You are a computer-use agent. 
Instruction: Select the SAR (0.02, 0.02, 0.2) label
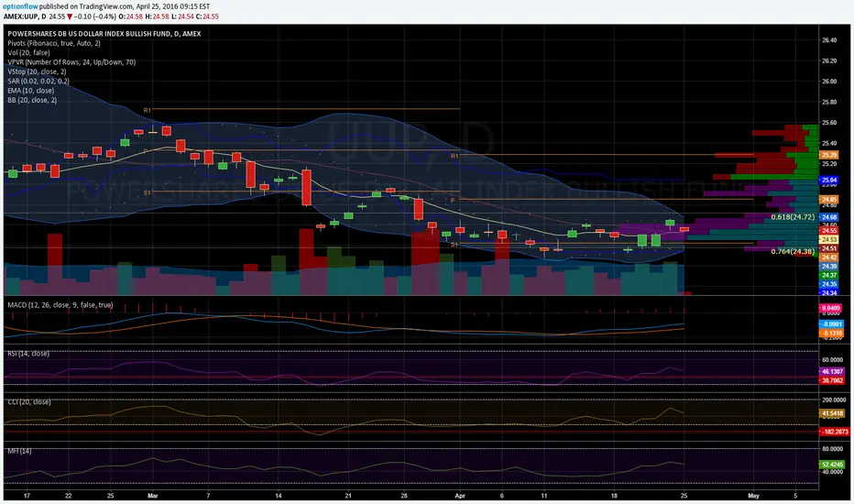coord(38,82)
